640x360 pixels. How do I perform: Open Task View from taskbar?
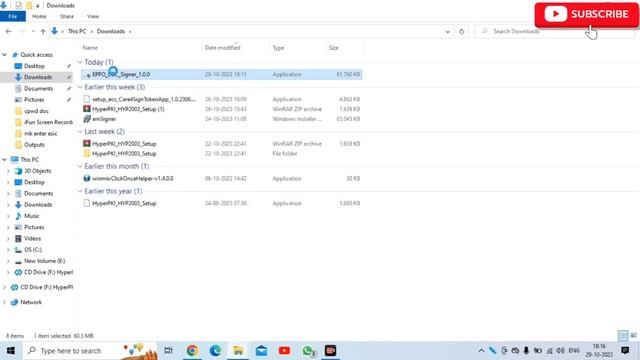[168, 351]
